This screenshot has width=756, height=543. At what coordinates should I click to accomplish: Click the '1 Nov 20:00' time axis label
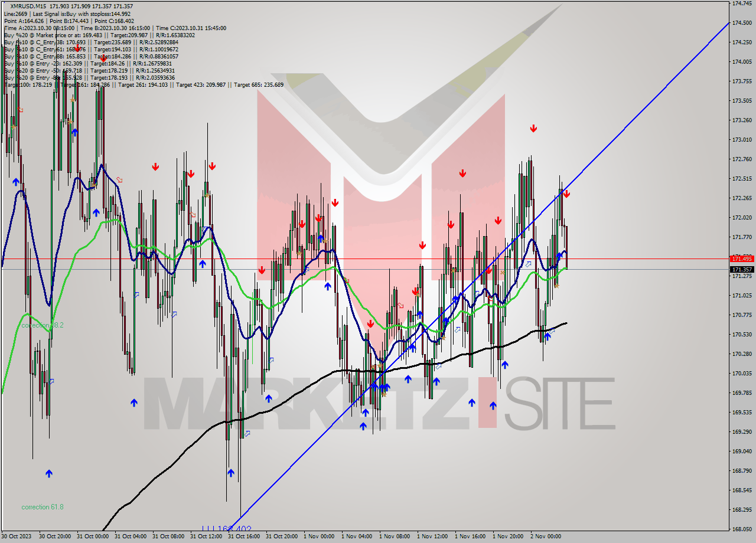tap(509, 537)
